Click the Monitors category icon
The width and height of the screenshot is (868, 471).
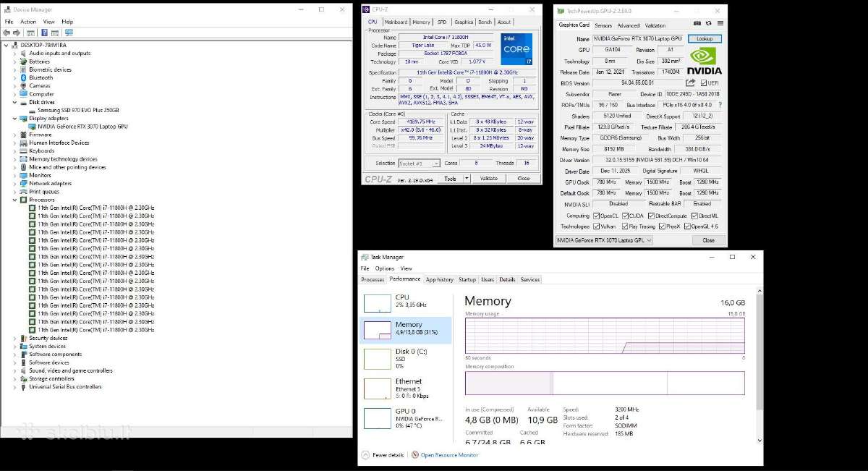[x=23, y=175]
